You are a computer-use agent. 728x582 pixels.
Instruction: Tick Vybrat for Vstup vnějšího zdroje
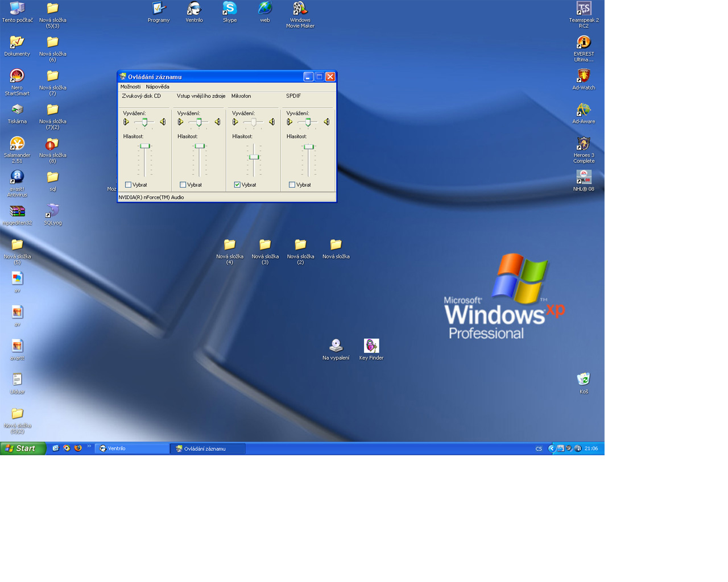(x=183, y=185)
